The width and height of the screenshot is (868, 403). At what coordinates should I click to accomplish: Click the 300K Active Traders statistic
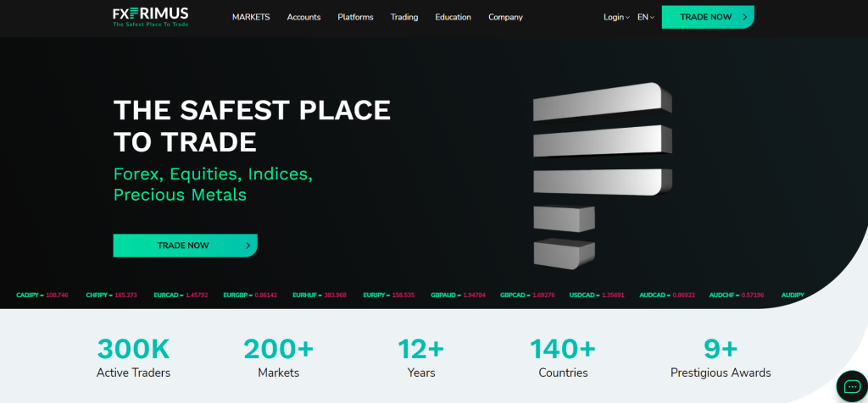133,357
